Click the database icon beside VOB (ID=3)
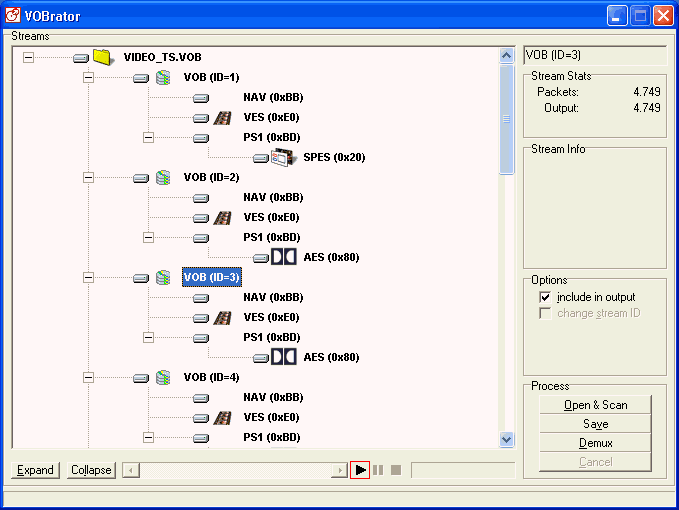This screenshot has height=510, width=679. 163,278
